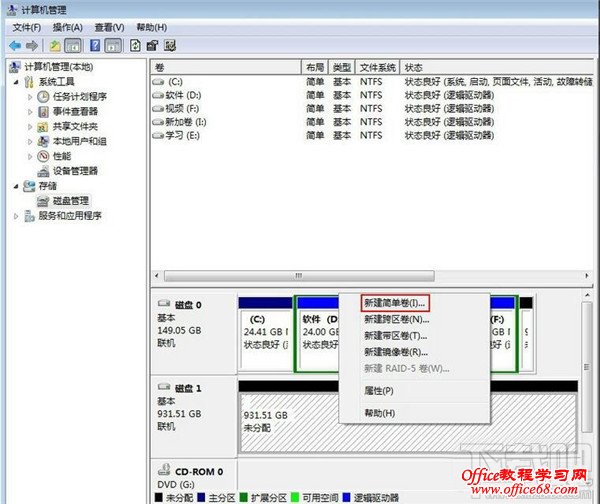The image size is (600, 504).
Task: Expand the 性能 node
Action: (30, 157)
